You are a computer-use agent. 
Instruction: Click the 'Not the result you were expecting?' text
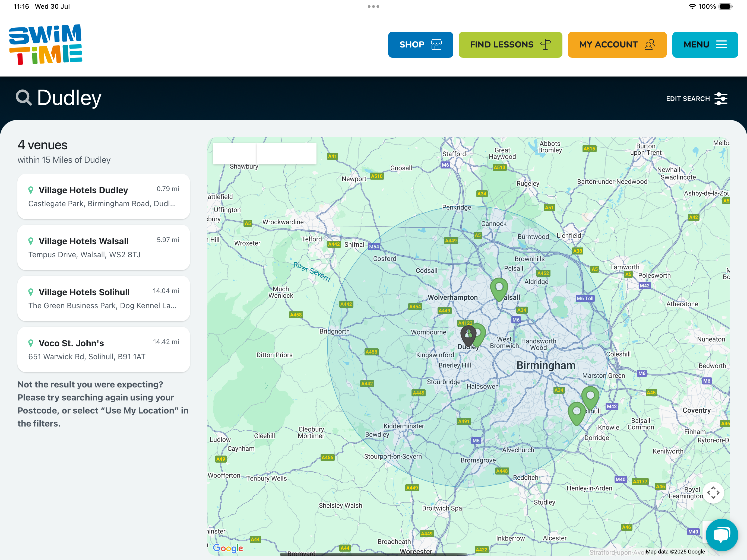(x=90, y=384)
